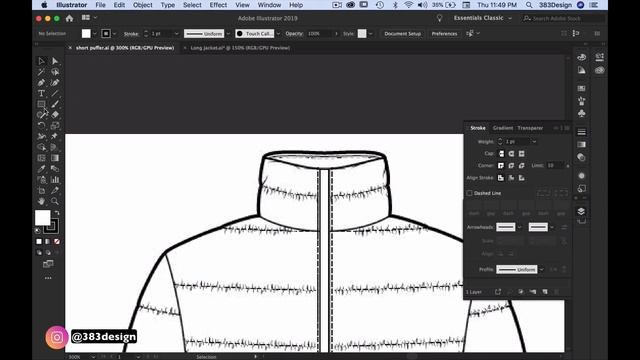Choose Projecting Cap option
Viewport: 640px width, 360px height.
[521, 153]
